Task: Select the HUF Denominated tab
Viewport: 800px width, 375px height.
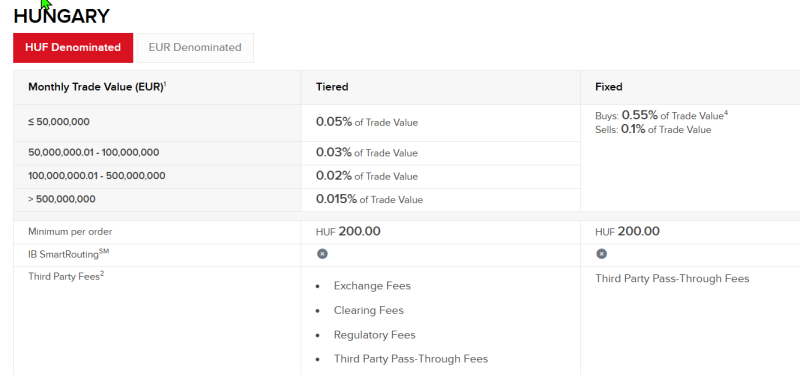Action: tap(73, 48)
